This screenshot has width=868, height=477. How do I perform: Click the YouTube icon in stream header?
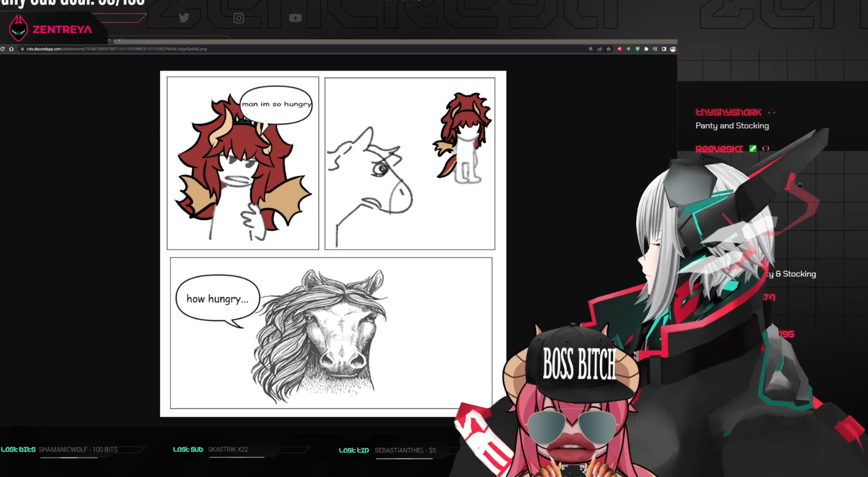coord(296,18)
